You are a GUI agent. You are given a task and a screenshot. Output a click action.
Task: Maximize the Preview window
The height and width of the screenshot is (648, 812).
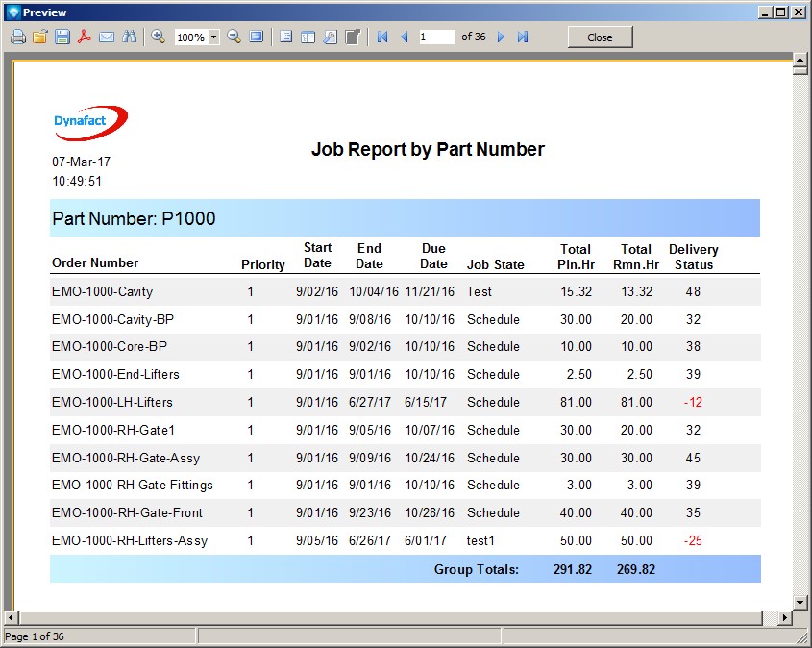point(780,12)
